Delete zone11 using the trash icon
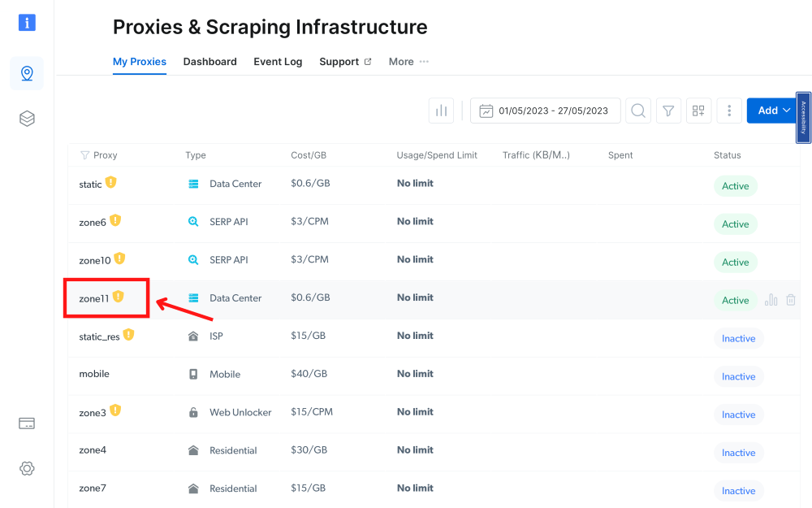The image size is (812, 508). (791, 300)
